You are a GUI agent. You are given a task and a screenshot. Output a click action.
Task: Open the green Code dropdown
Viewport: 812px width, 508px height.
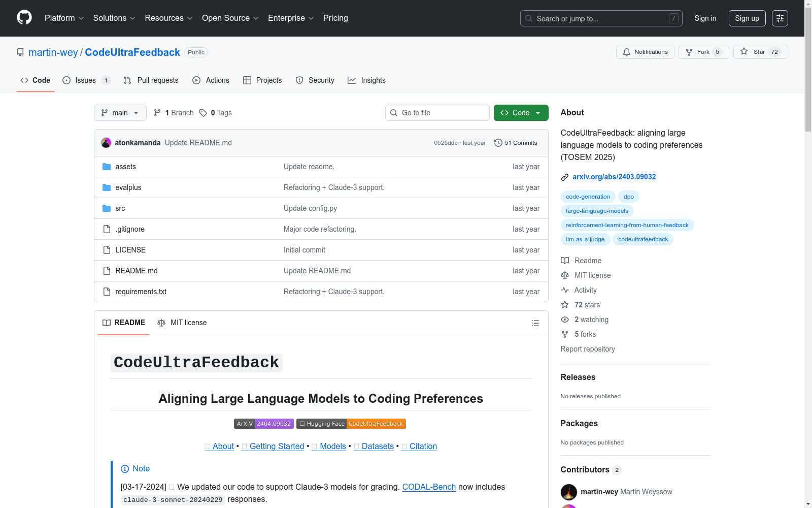(x=521, y=113)
